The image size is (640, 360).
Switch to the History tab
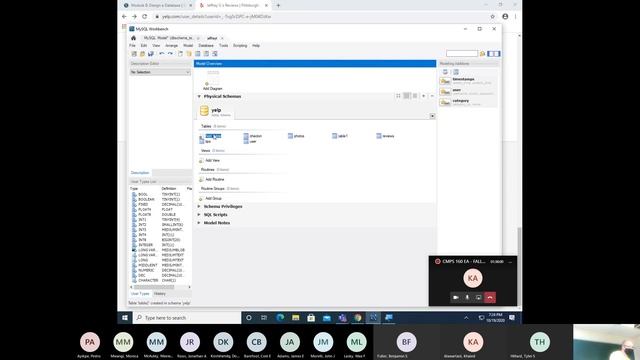click(160, 294)
